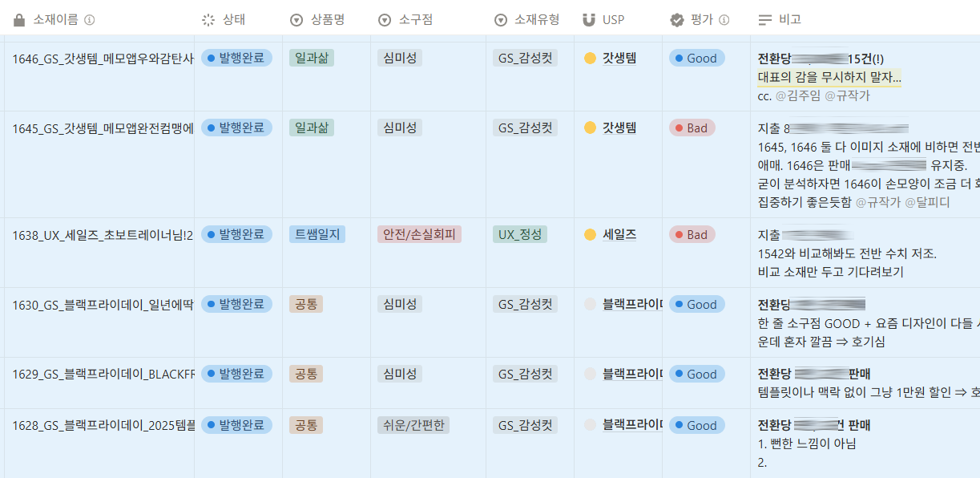Click the shield icon on the 평가 column
This screenshot has height=478, width=980.
(677, 18)
